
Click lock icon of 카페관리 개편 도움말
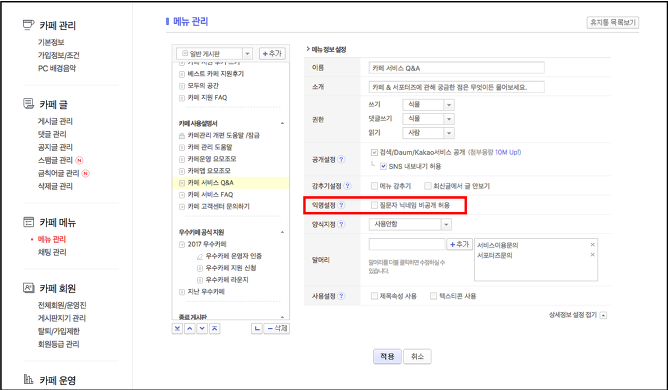tap(182, 136)
